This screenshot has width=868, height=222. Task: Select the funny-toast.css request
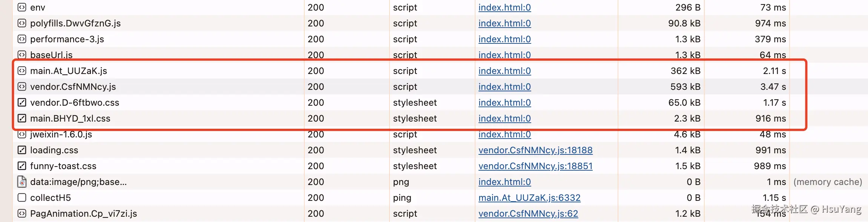(x=63, y=166)
